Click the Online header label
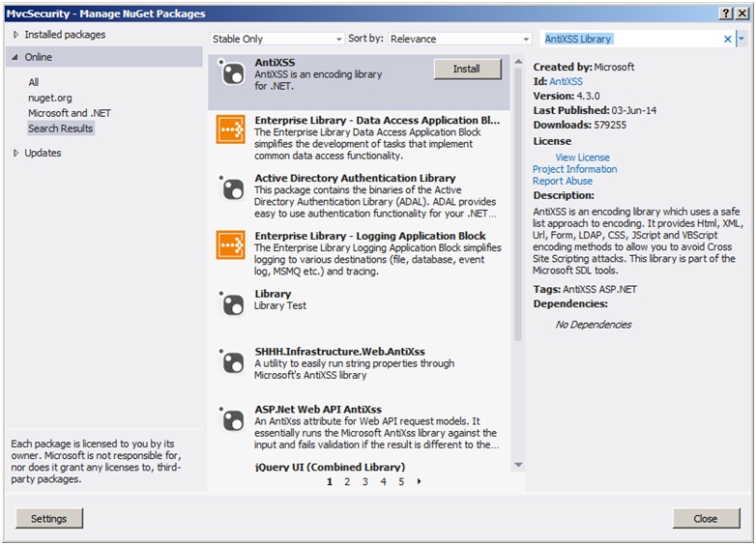 click(x=39, y=57)
